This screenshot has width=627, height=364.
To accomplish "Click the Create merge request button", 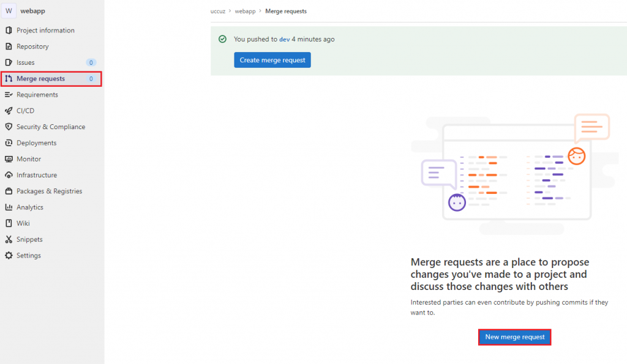I will (x=272, y=60).
